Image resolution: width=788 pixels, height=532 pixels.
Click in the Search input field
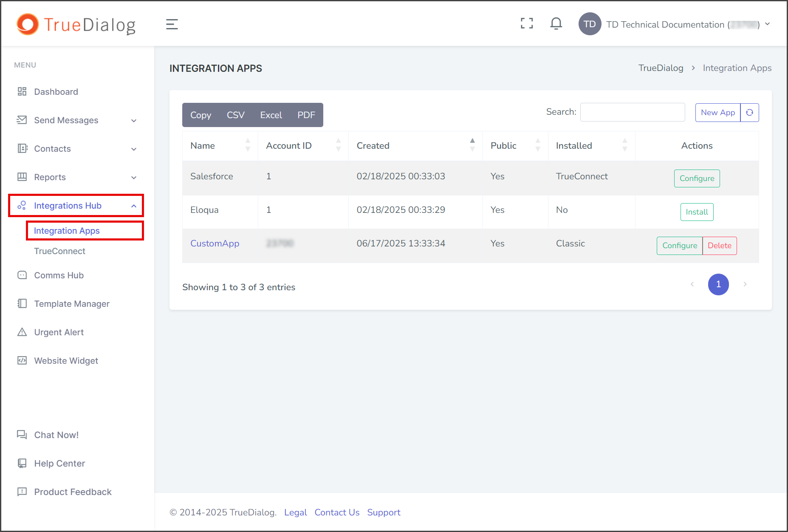coord(633,112)
